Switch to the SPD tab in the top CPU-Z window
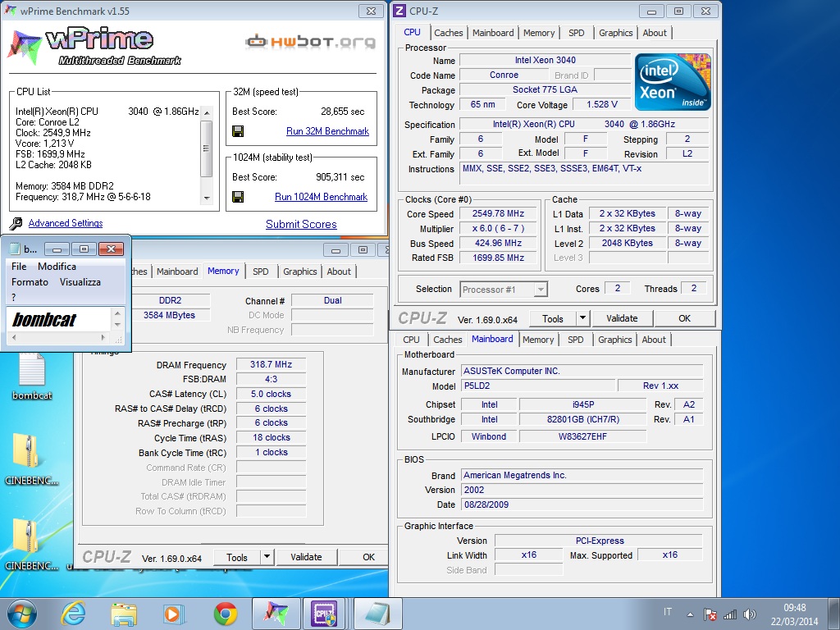The width and height of the screenshot is (840, 630). (x=577, y=33)
